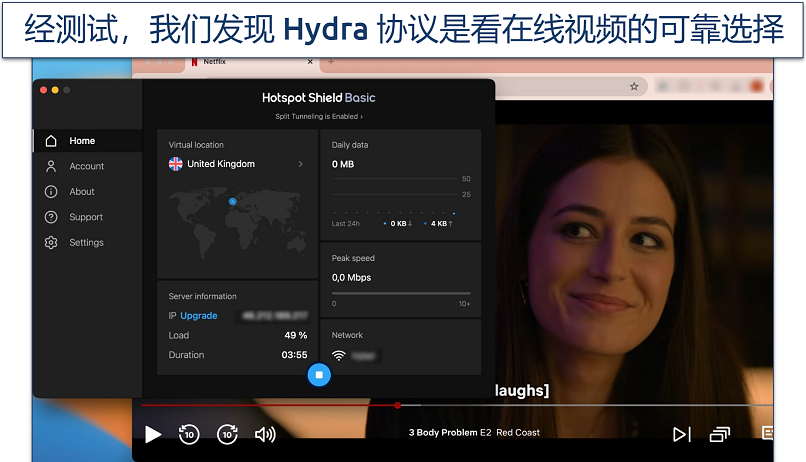Screen dimensions: 806x462
Task: Expand the United Kingdom virtual location chevron
Action: (301, 164)
